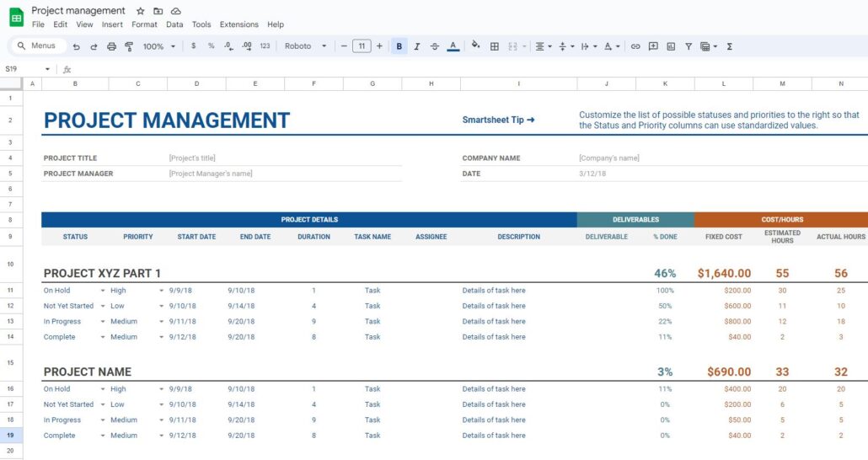Screen dimensions: 868x460
Task: Open the Extensions menu
Action: point(238,24)
